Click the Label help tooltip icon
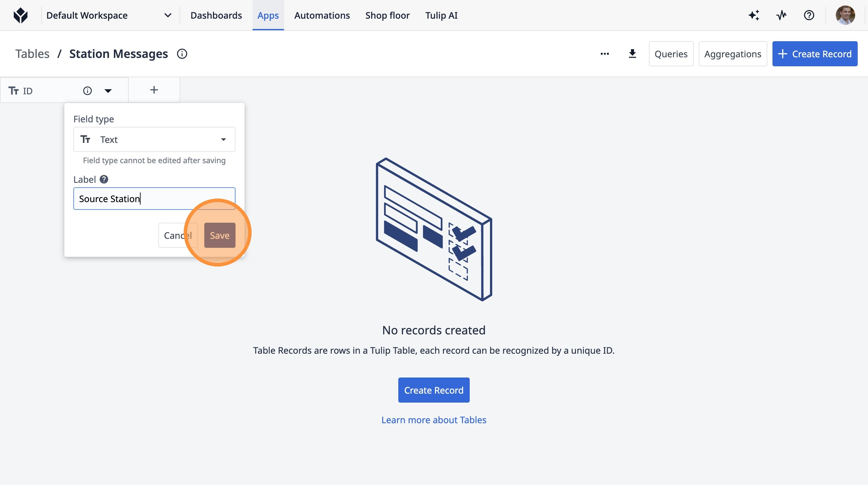 click(x=104, y=179)
